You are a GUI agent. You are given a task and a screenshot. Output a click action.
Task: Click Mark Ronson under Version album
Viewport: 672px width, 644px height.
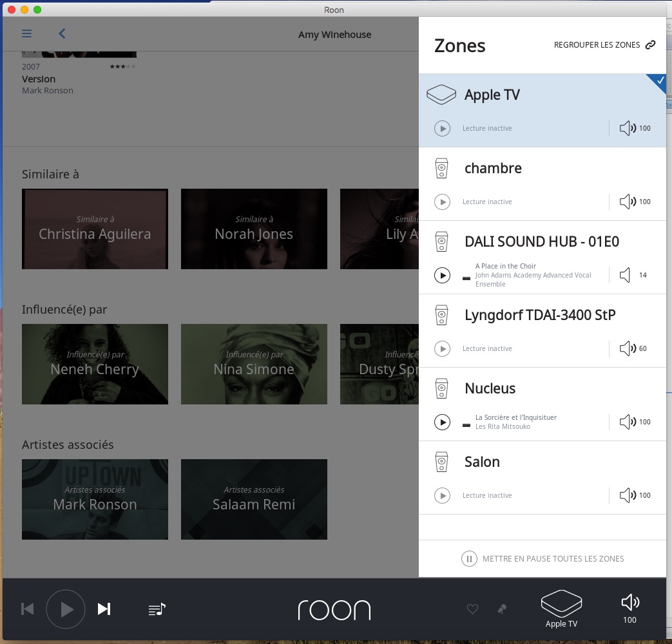[48, 90]
